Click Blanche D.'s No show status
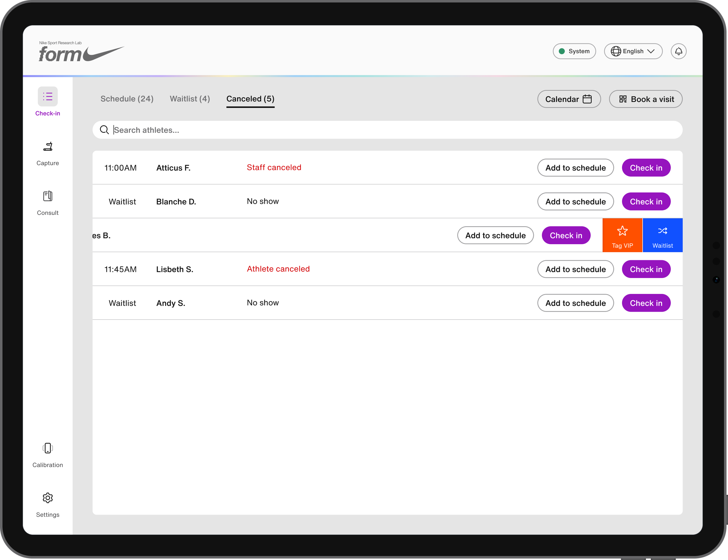The image size is (728, 560). point(263,201)
